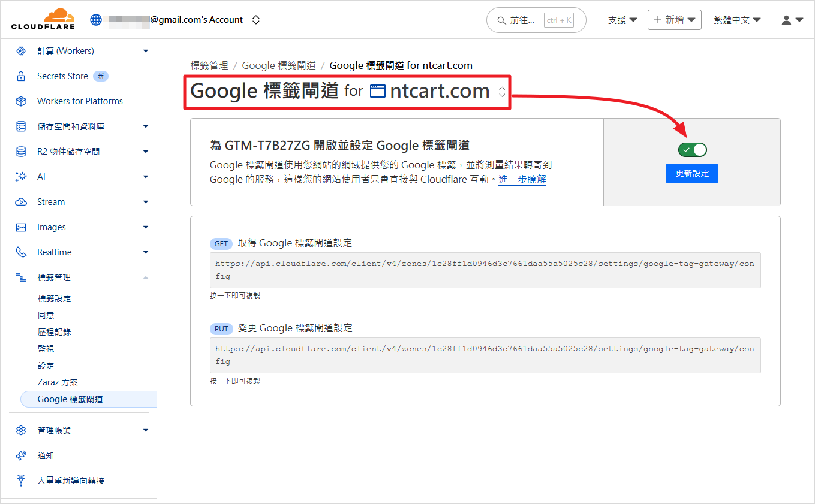Expand the Images section arrow
The image size is (815, 504).
(146, 227)
